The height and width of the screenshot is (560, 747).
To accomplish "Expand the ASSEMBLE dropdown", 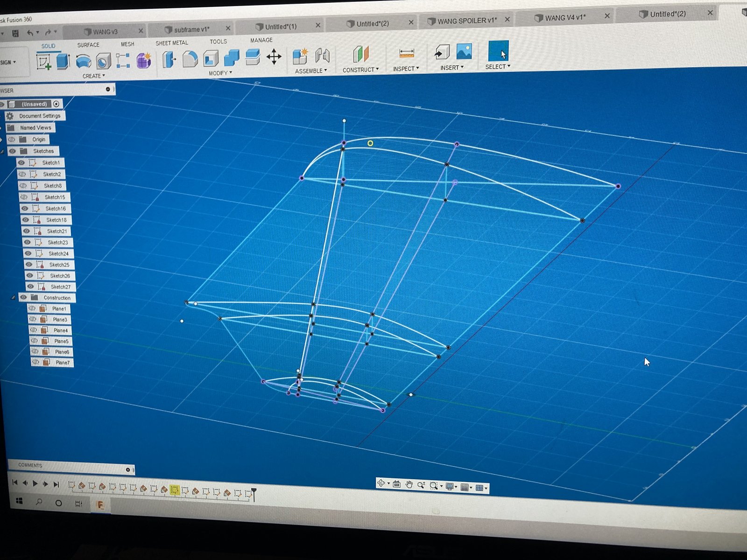I will click(311, 71).
